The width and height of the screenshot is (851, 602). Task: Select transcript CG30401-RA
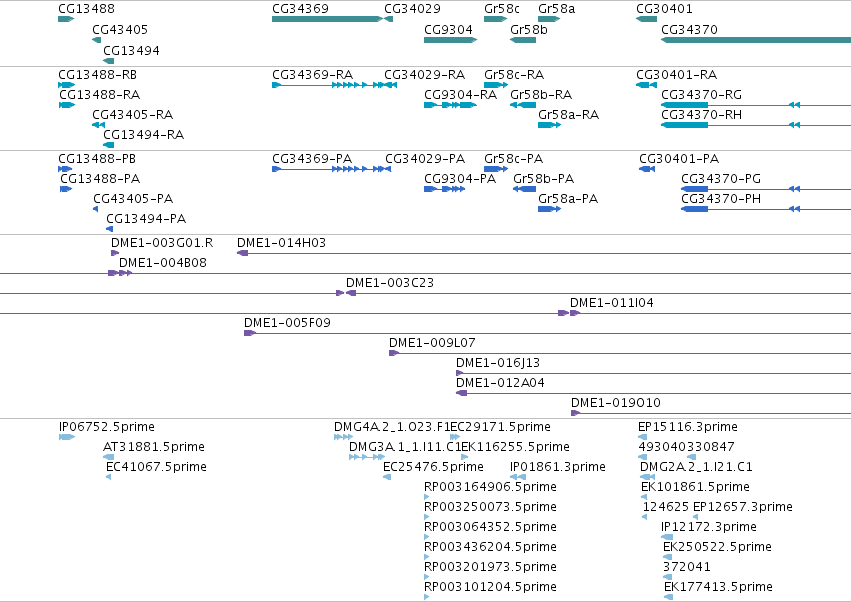(x=677, y=75)
